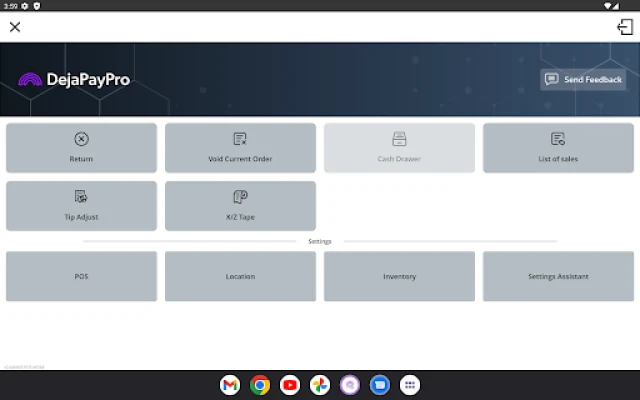Close the menu with the X icon

pyautogui.click(x=15, y=27)
